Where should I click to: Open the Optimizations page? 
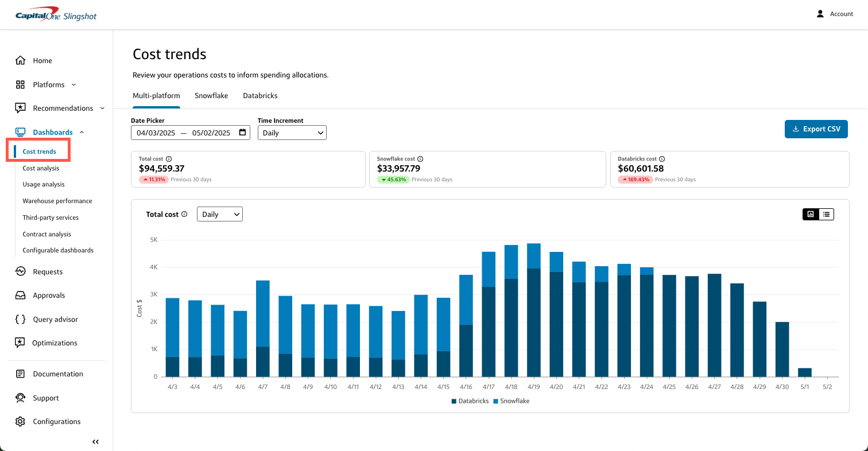point(55,343)
